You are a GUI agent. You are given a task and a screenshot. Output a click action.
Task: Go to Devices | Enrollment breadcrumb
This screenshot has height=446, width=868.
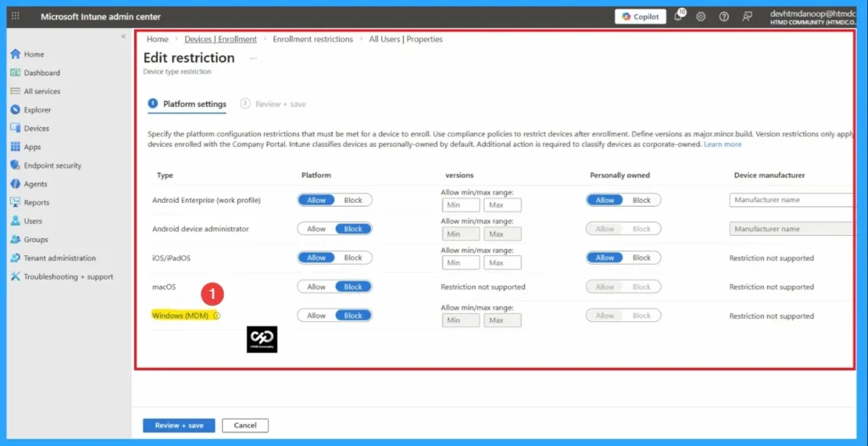tap(220, 39)
